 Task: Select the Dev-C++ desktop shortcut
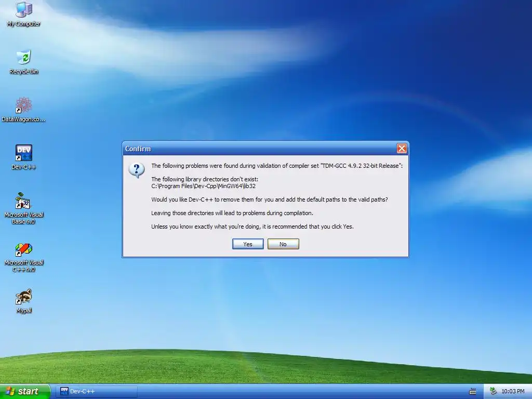click(x=24, y=157)
